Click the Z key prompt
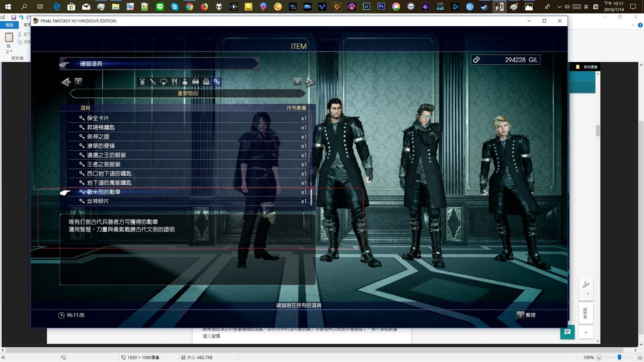The height and width of the screenshot is (362, 644). click(78, 81)
